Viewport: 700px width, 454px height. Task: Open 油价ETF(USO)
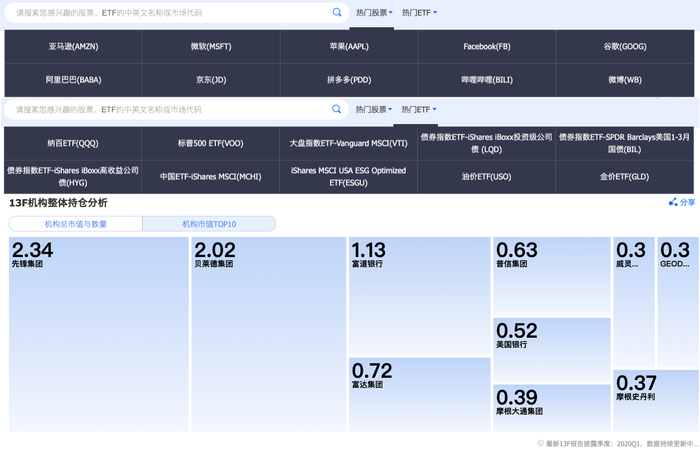pyautogui.click(x=487, y=177)
